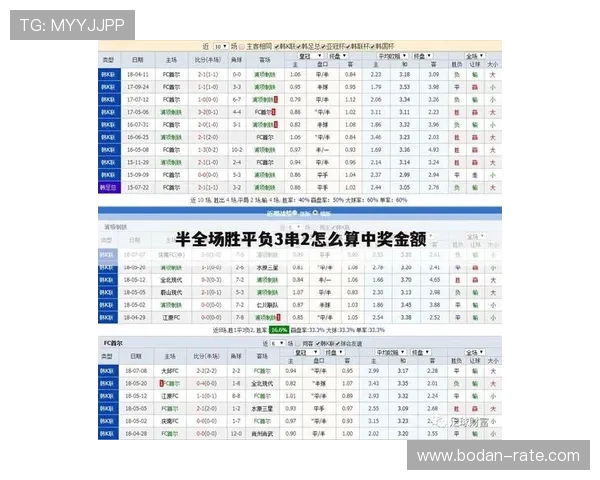Open FC首尔 home team in 18-04-11 row
This screenshot has width=600, height=480.
171,75
